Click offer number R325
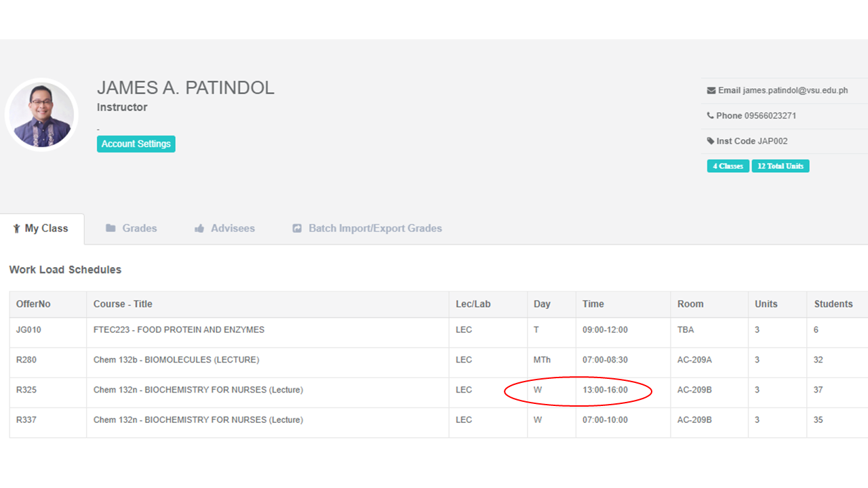Screen dimensions: 868x488 26,390
